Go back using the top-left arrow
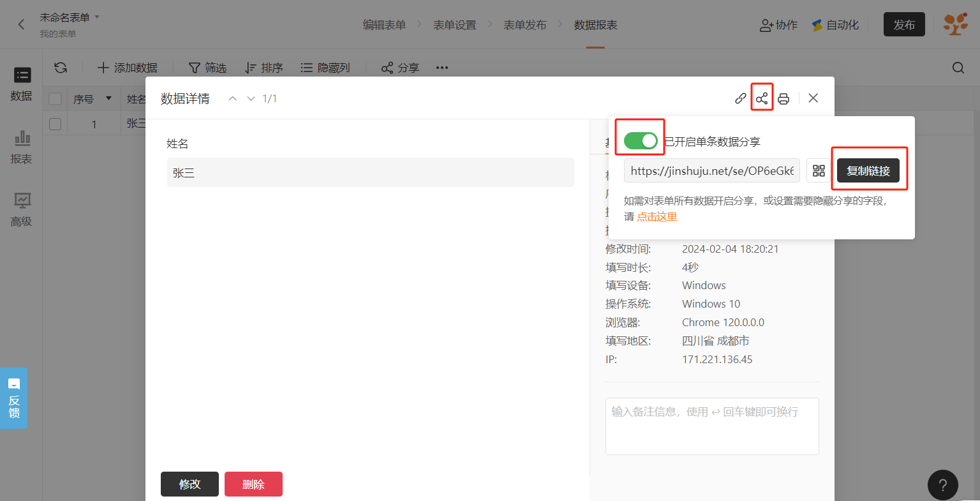This screenshot has height=501, width=980. (22, 24)
